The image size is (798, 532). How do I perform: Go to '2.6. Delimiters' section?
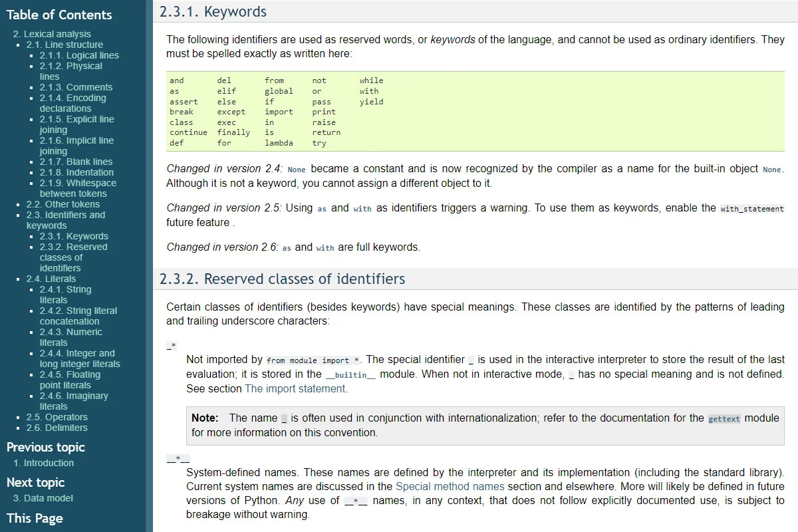[x=57, y=428]
